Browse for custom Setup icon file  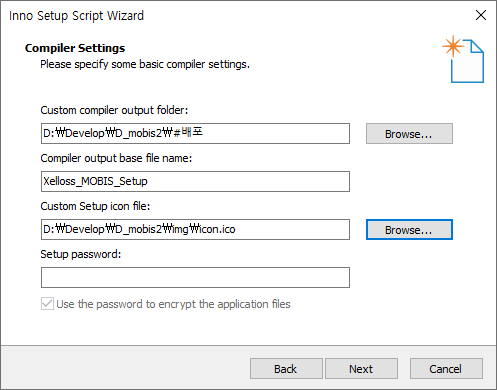409,229
